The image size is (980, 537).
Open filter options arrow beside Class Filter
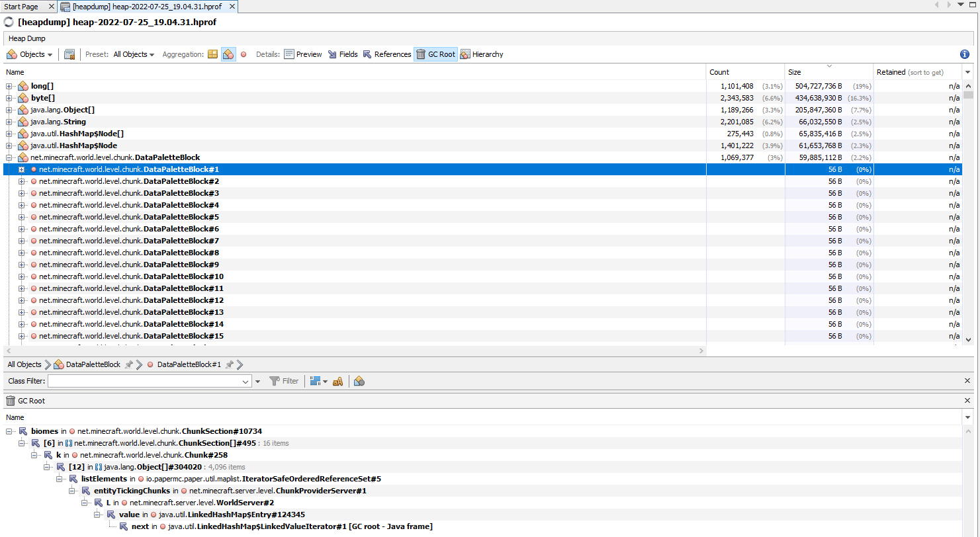(258, 381)
